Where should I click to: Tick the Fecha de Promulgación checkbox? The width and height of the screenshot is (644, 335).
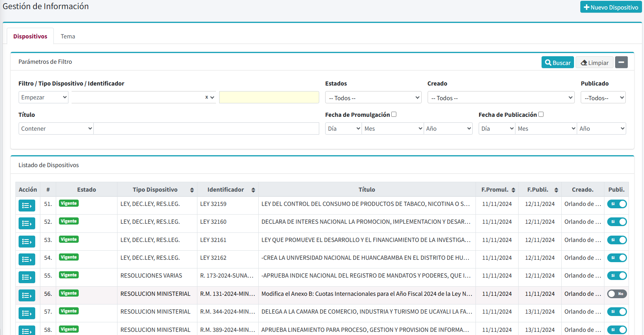pos(394,114)
